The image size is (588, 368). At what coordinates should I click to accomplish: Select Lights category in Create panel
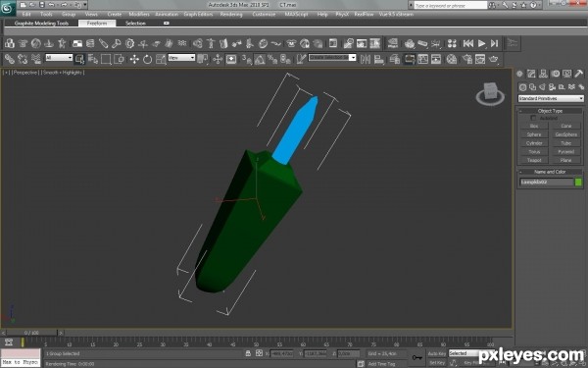542,87
